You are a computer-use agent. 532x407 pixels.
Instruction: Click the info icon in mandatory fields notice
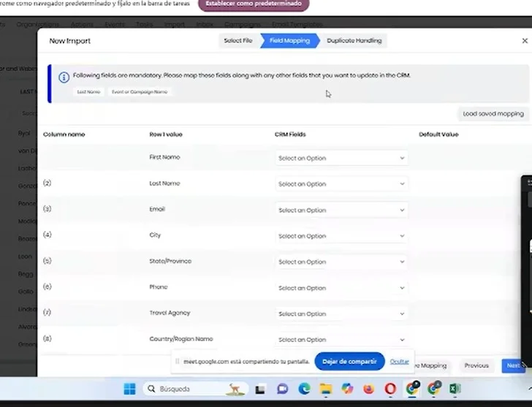pyautogui.click(x=64, y=76)
